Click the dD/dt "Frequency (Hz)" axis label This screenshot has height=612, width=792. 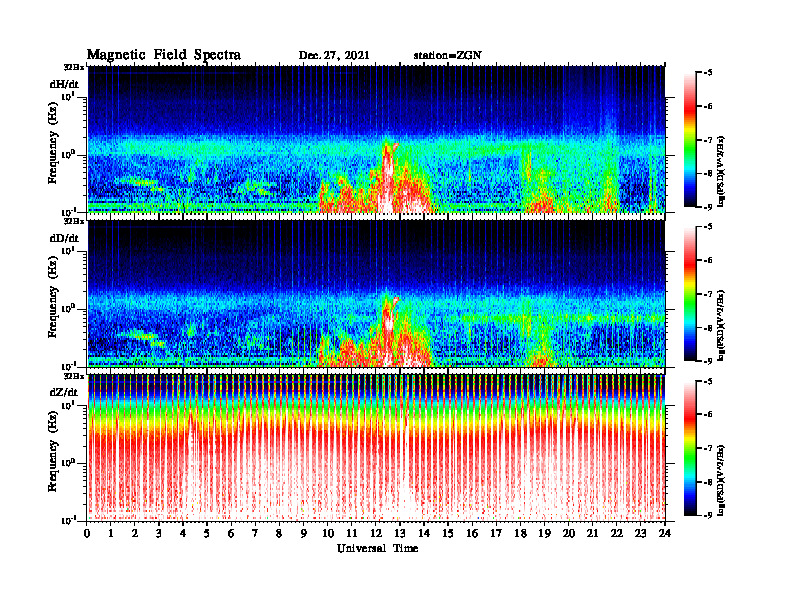pos(53,297)
